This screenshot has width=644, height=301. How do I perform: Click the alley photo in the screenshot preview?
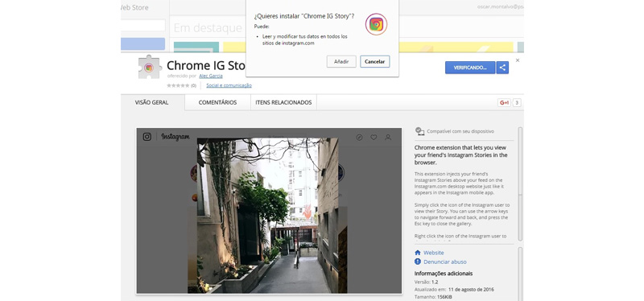point(267,216)
